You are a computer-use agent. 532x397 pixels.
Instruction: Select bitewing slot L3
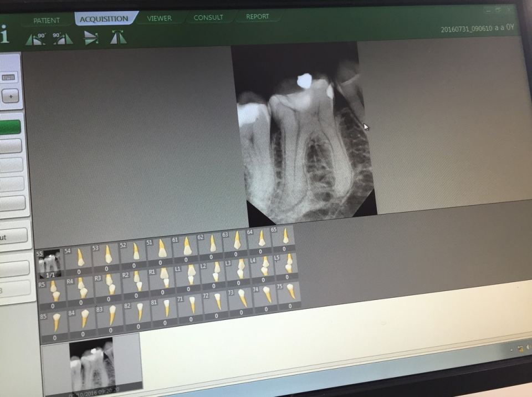pos(238,272)
